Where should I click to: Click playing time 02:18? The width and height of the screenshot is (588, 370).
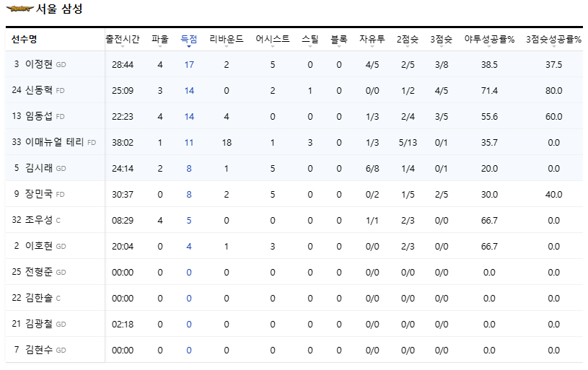click(x=123, y=325)
